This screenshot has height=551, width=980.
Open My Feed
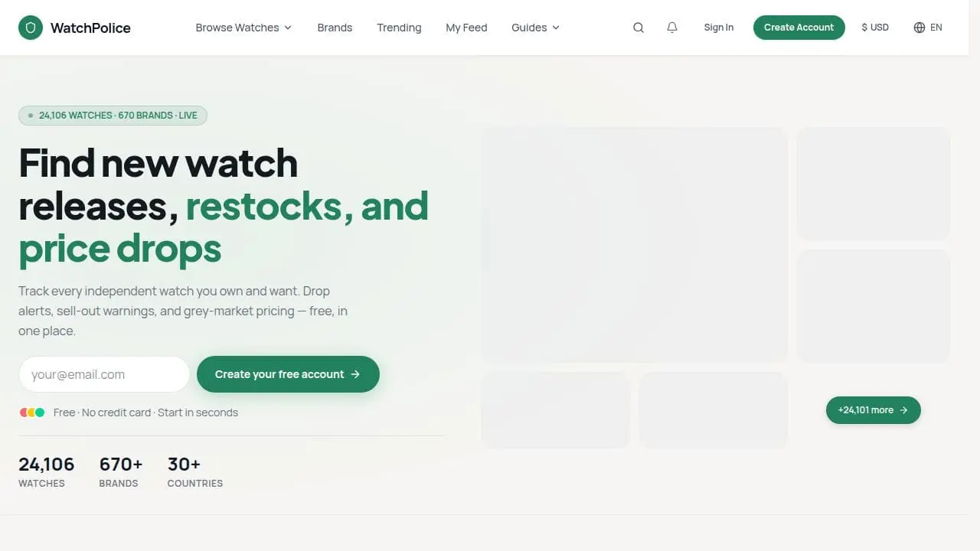pos(466,28)
